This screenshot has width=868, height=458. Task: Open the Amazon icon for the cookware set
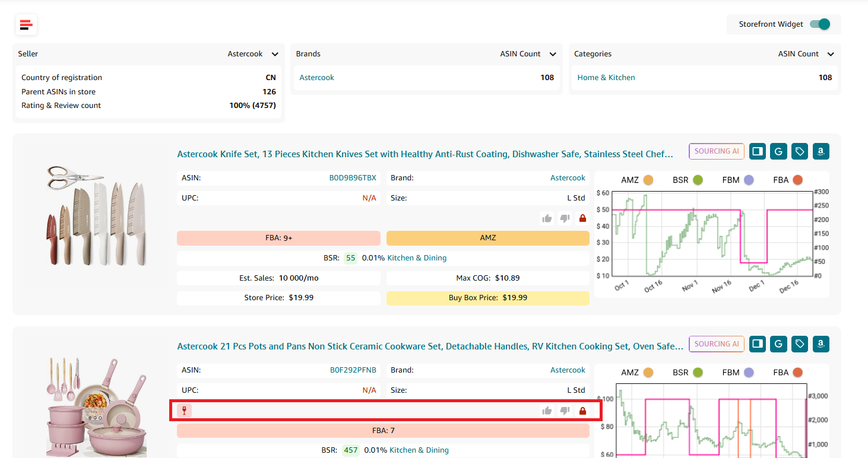tap(821, 343)
